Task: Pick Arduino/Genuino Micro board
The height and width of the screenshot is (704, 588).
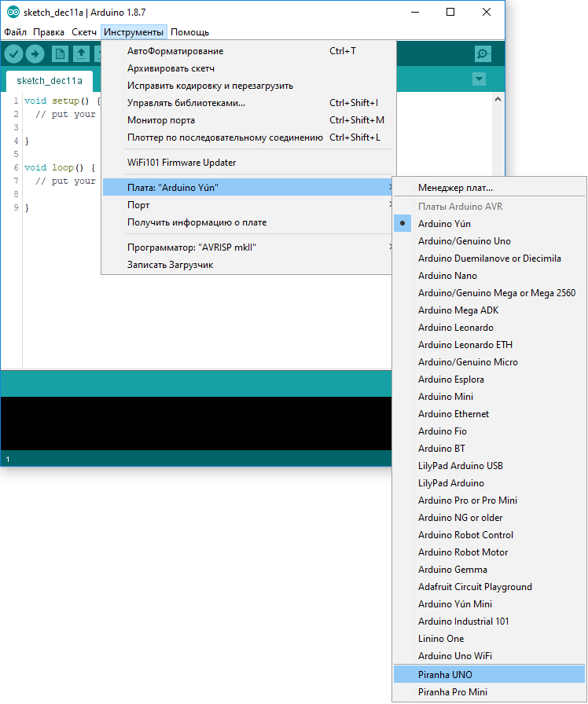Action: pos(489,362)
